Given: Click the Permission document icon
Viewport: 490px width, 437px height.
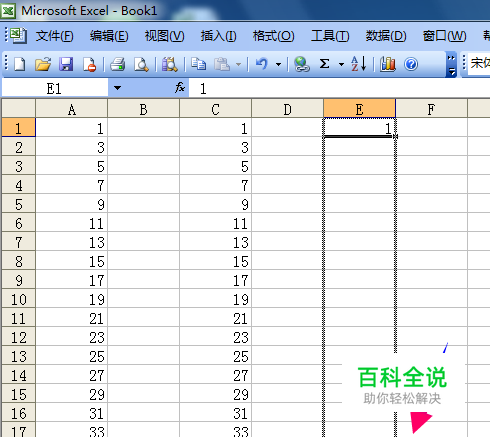Looking at the screenshot, I should [89, 64].
